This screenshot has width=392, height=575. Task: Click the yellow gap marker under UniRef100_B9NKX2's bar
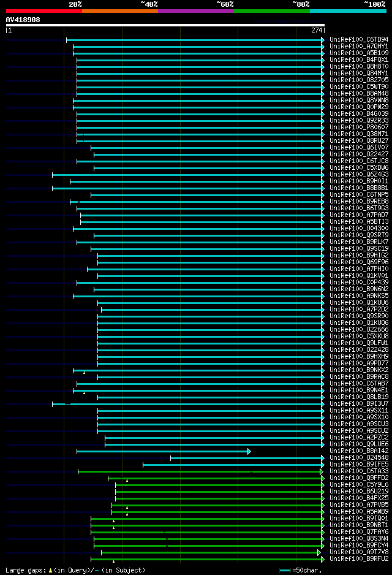pyautogui.click(x=85, y=373)
